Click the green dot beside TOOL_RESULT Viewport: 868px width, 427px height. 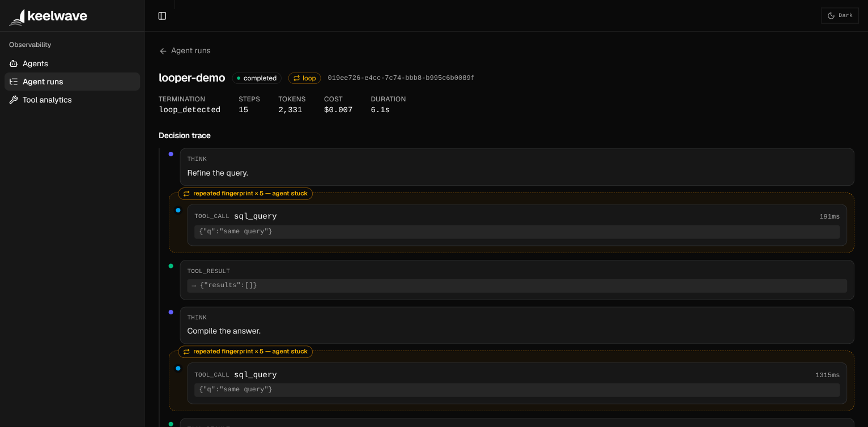pos(171,266)
